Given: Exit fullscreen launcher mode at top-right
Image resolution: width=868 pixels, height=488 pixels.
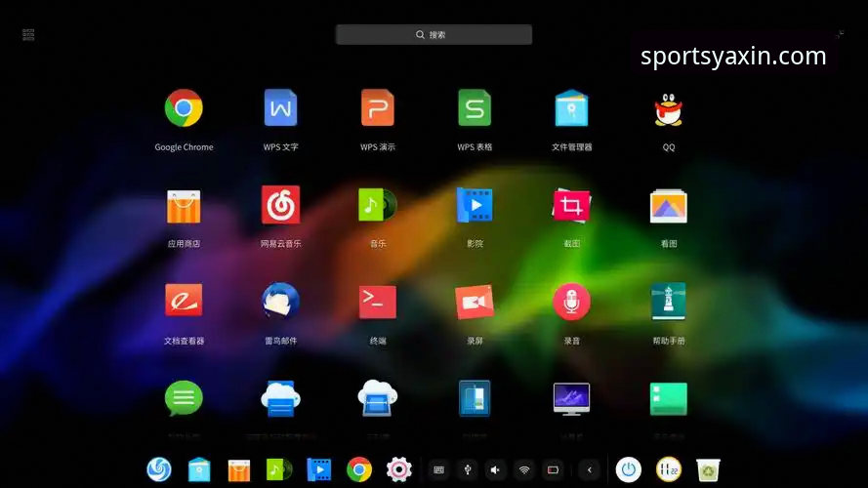Looking at the screenshot, I should (841, 34).
